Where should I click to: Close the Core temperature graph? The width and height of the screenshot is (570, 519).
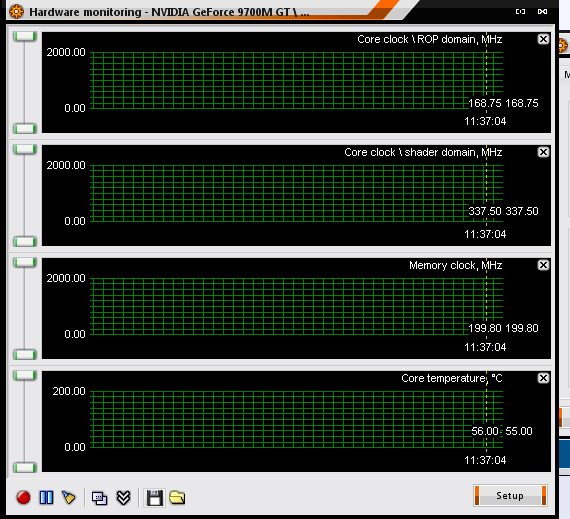[x=543, y=378]
